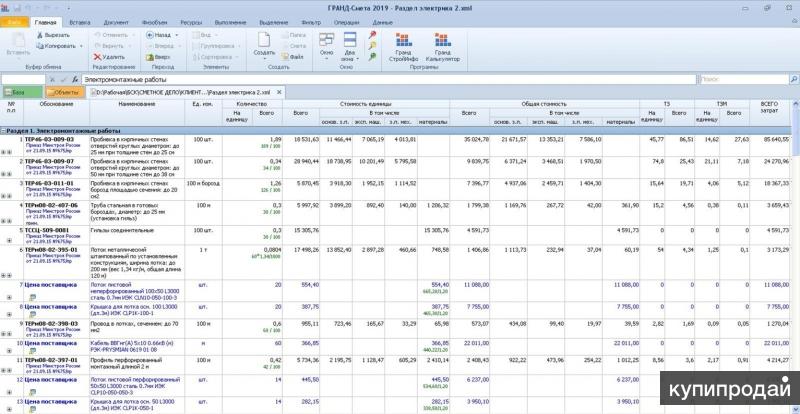Click the Окно windows icon
Viewport: 800px width, 414px height.
tap(327, 40)
